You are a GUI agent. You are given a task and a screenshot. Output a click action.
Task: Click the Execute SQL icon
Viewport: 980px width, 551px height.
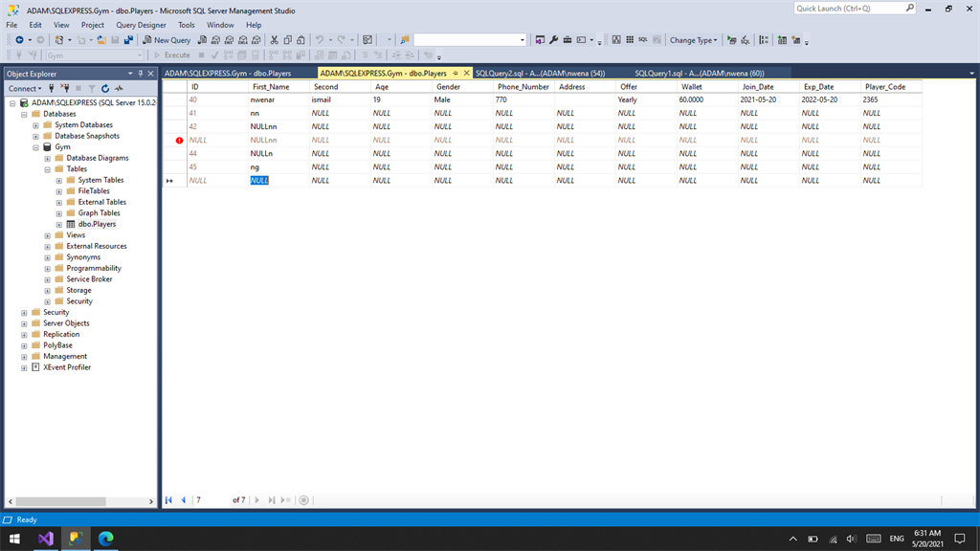pyautogui.click(x=732, y=40)
